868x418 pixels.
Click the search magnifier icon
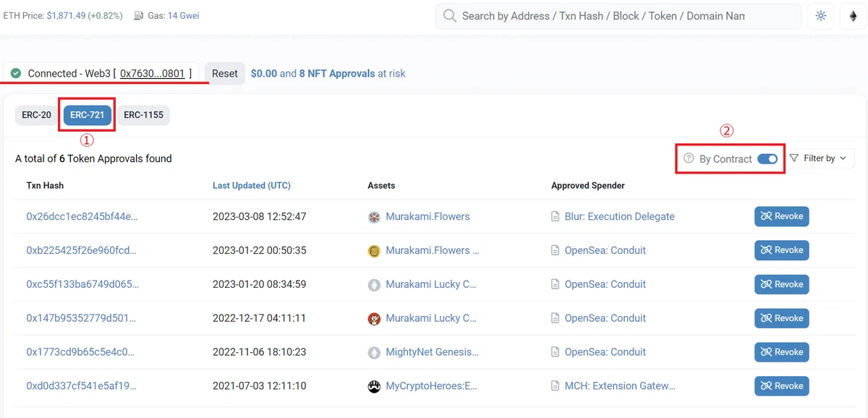[450, 16]
